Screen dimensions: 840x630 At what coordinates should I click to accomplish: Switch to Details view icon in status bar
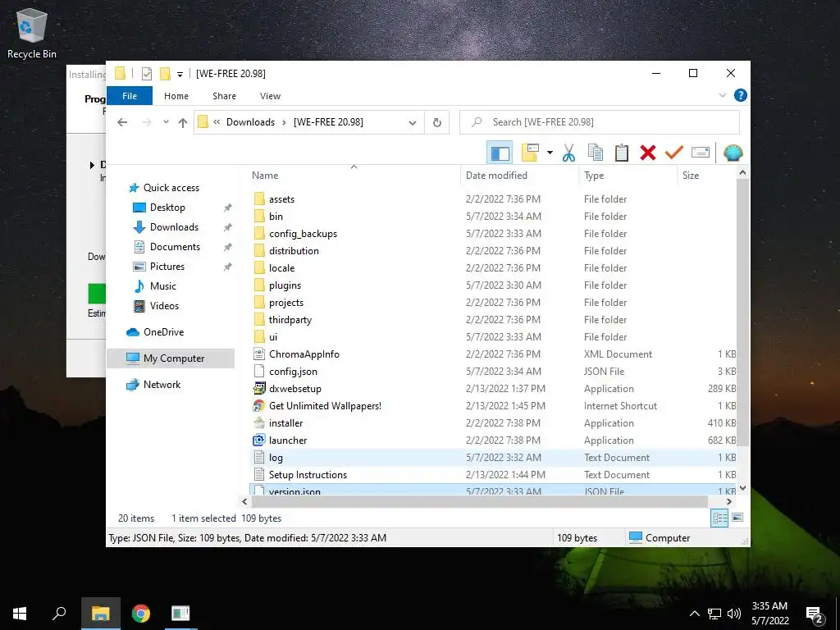pos(719,518)
